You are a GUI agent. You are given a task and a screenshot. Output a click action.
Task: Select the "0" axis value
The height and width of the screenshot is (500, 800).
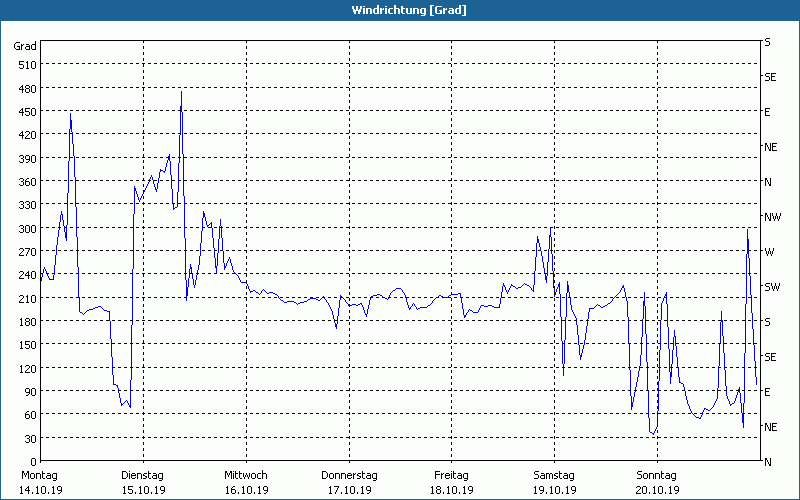tap(33, 462)
